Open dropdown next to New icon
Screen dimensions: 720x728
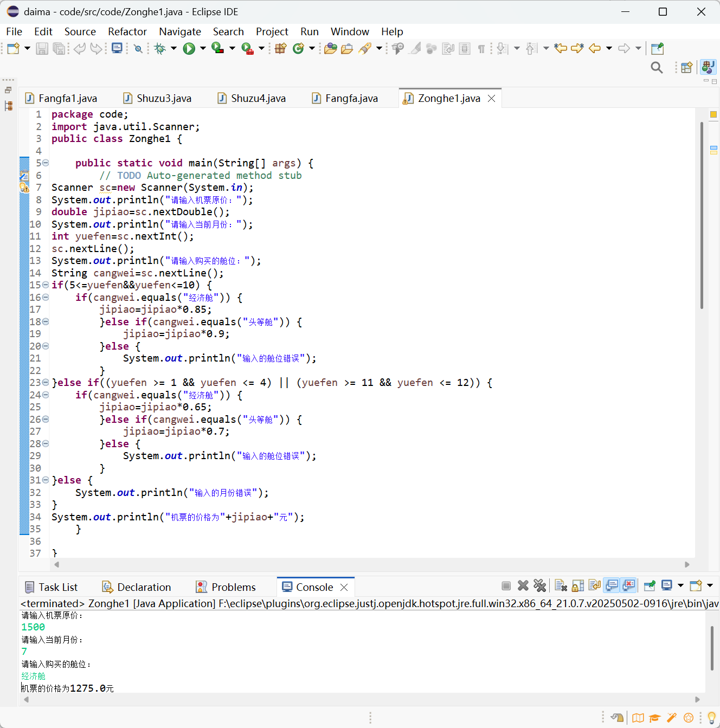tap(27, 49)
